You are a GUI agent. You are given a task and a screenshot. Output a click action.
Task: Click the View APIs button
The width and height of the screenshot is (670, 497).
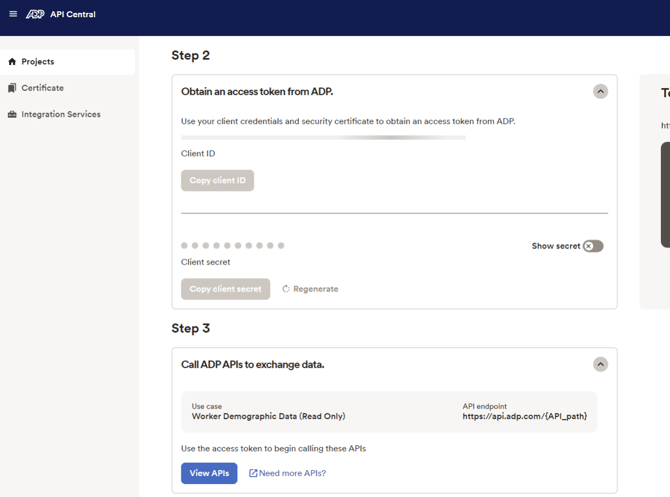point(209,473)
